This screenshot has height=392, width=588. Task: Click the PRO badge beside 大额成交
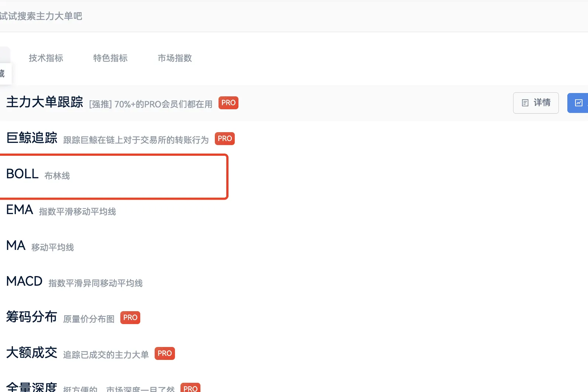tap(165, 353)
